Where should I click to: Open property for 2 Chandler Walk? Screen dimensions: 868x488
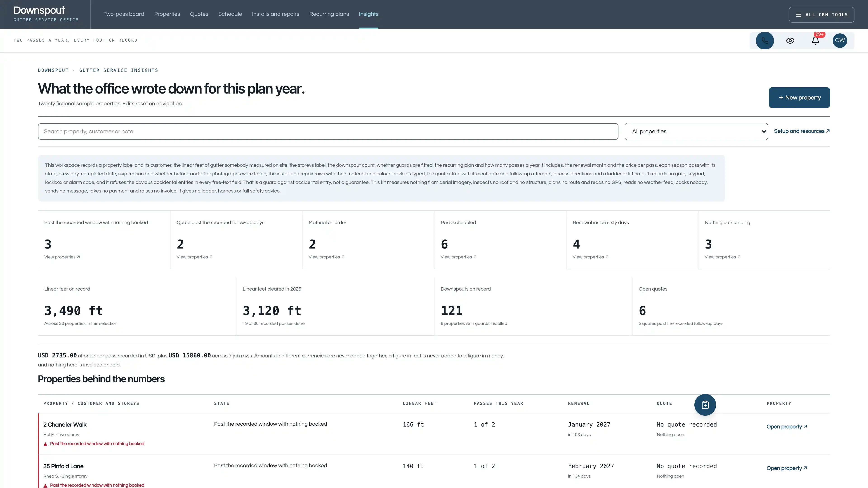[787, 427]
